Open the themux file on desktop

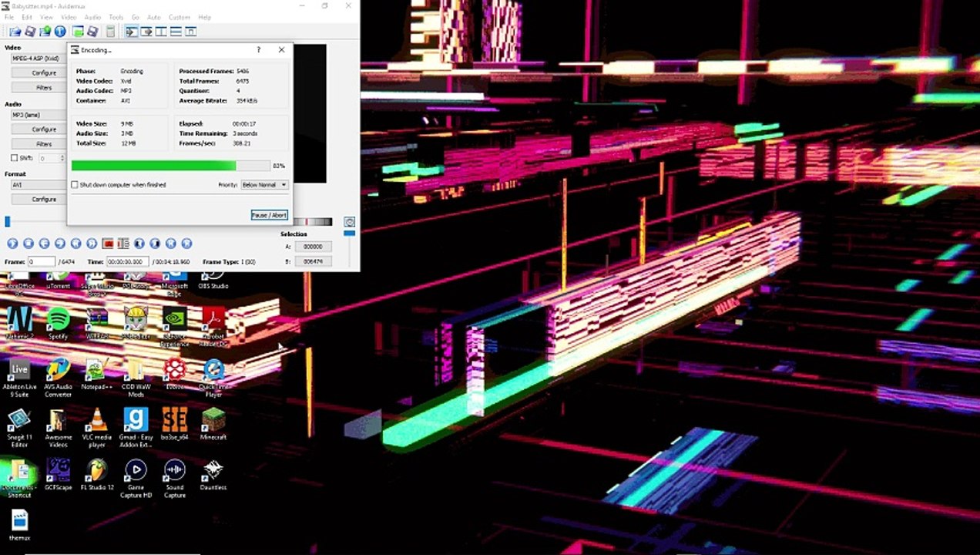(x=19, y=525)
